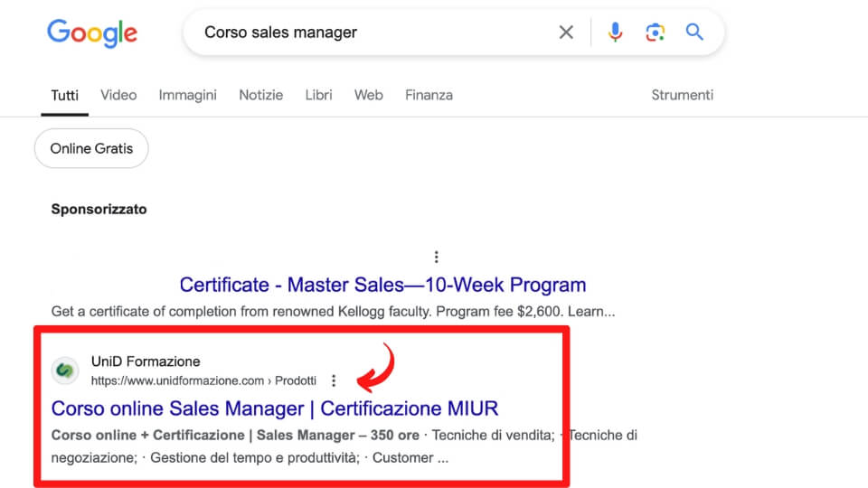The image size is (868, 488).
Task: Click the magnifying glass search button
Action: [x=694, y=33]
